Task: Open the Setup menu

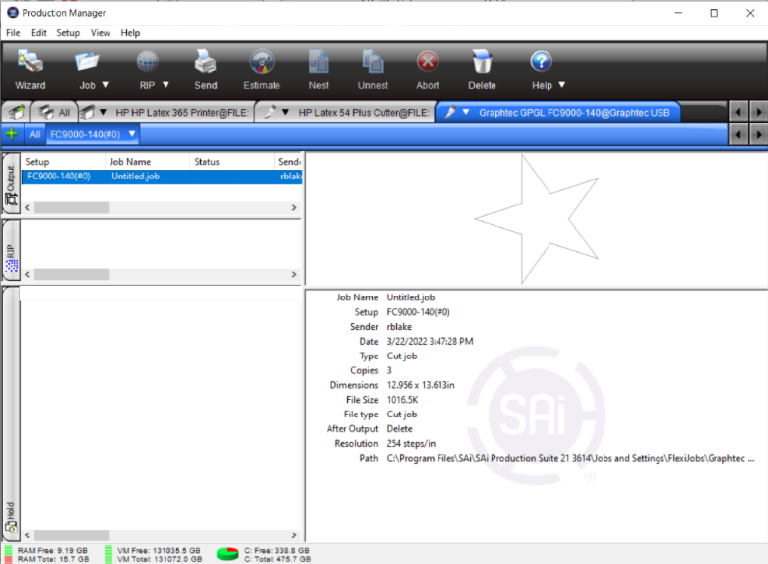Action: click(x=68, y=33)
